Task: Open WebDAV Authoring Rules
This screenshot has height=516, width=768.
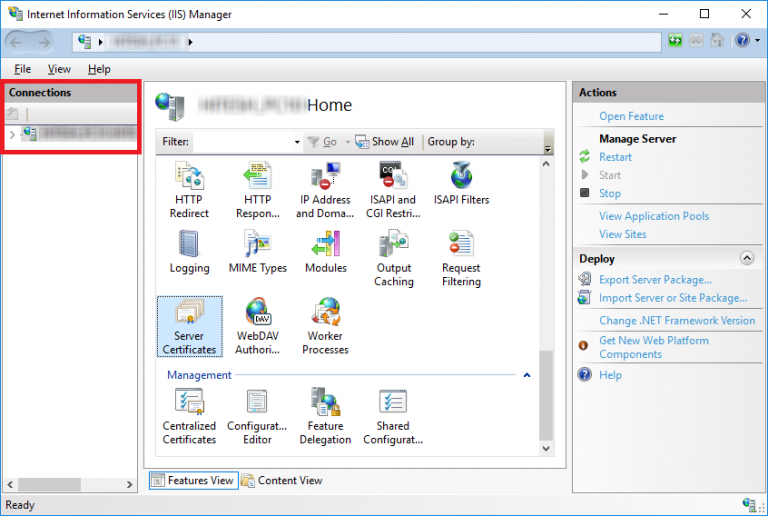Action: tap(258, 326)
